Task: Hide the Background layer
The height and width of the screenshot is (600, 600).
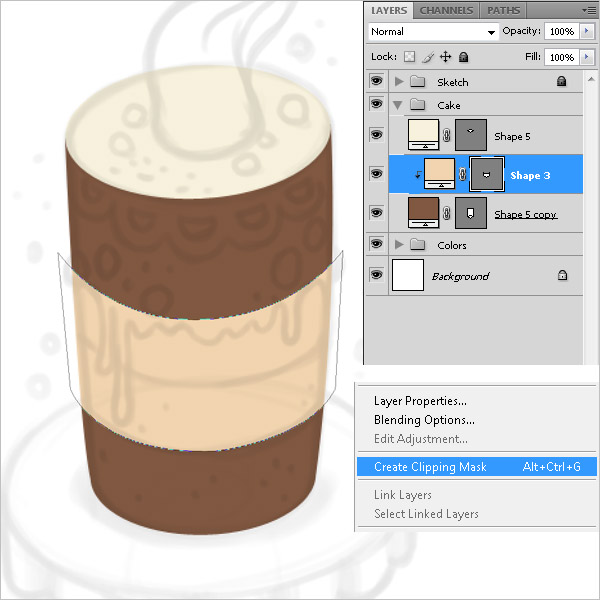Action: (x=377, y=275)
